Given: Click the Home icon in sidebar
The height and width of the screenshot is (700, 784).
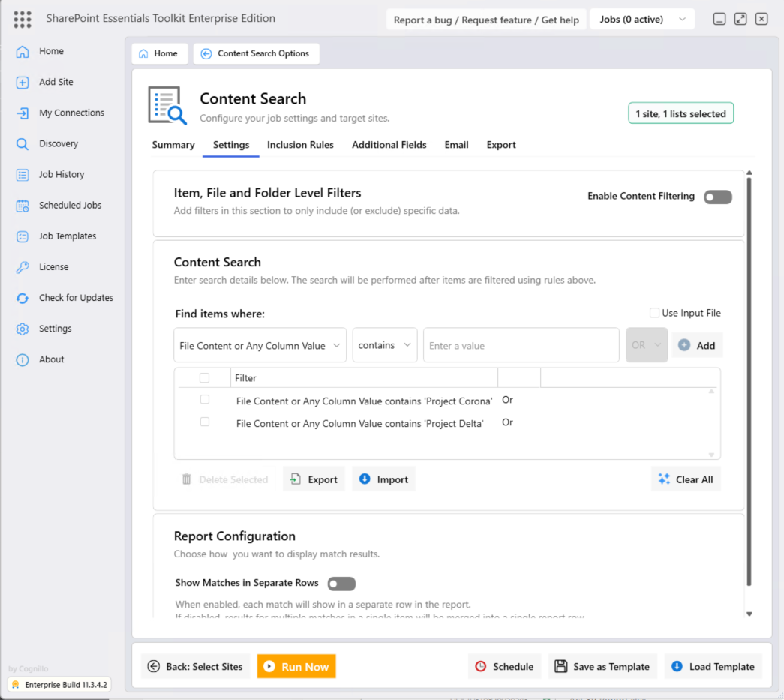Looking at the screenshot, I should (23, 52).
